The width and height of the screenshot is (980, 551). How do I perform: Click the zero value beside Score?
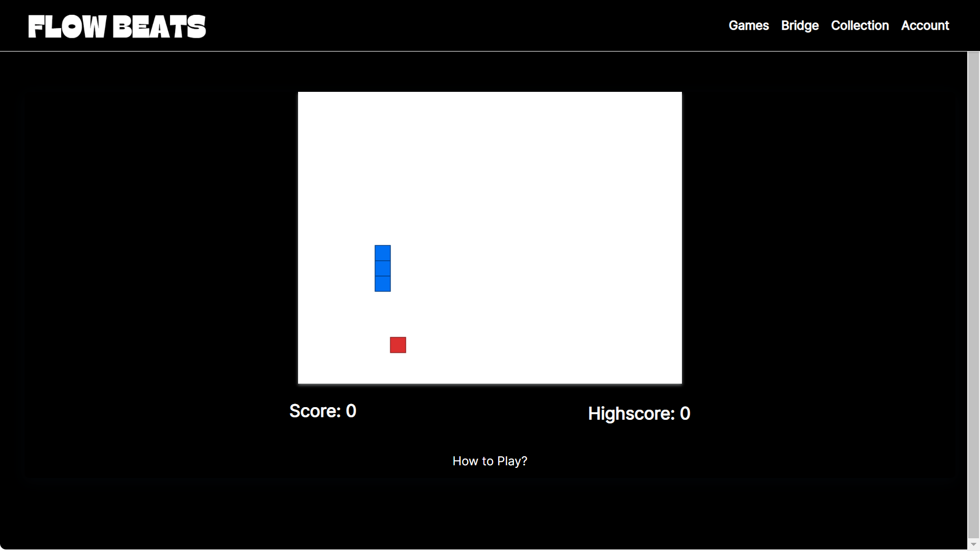351,411
